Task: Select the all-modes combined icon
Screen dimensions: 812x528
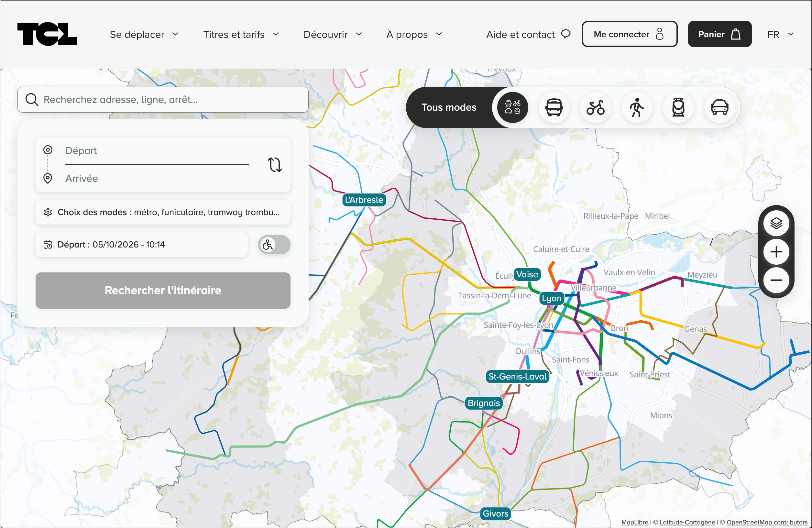Action: point(512,107)
